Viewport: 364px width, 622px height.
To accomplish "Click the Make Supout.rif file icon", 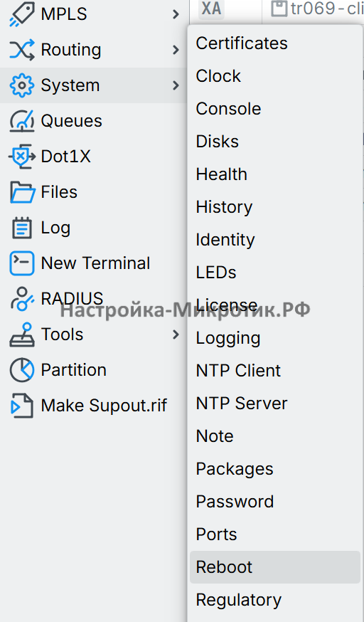I will (22, 406).
